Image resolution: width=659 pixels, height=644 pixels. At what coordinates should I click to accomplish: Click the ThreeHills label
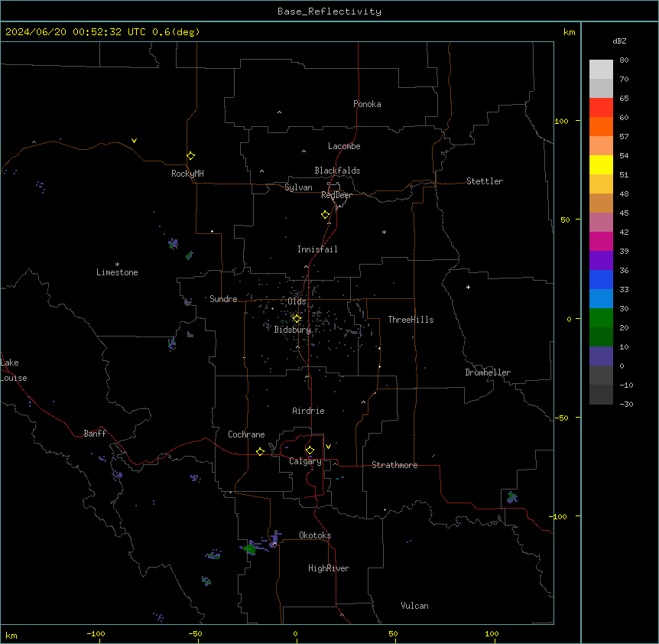point(411,320)
